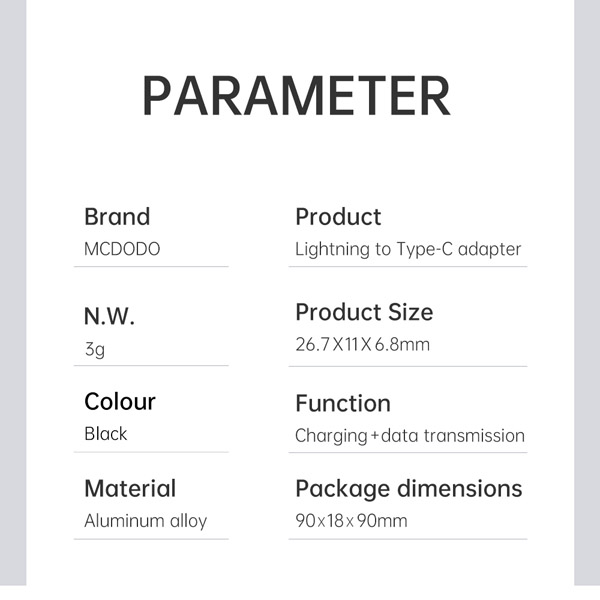Click the PARAMETER heading
This screenshot has height=600, width=600.
296,95
